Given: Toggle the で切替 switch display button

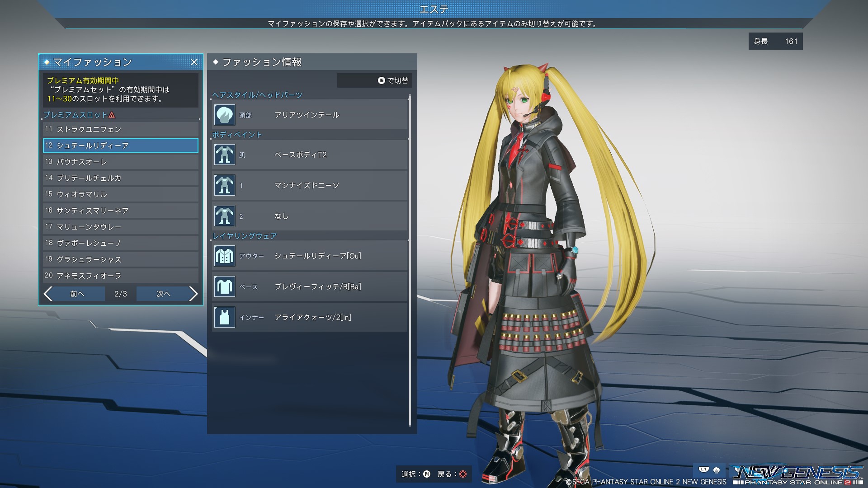Looking at the screenshot, I should (x=375, y=80).
